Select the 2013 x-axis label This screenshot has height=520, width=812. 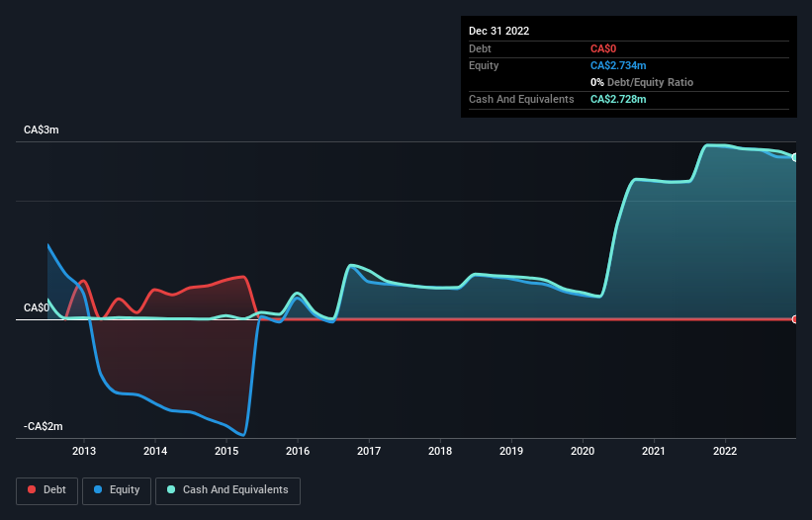point(84,451)
